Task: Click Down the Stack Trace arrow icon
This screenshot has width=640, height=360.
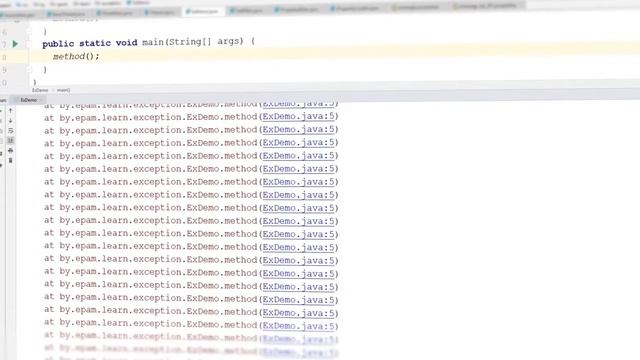Action: click(x=11, y=120)
